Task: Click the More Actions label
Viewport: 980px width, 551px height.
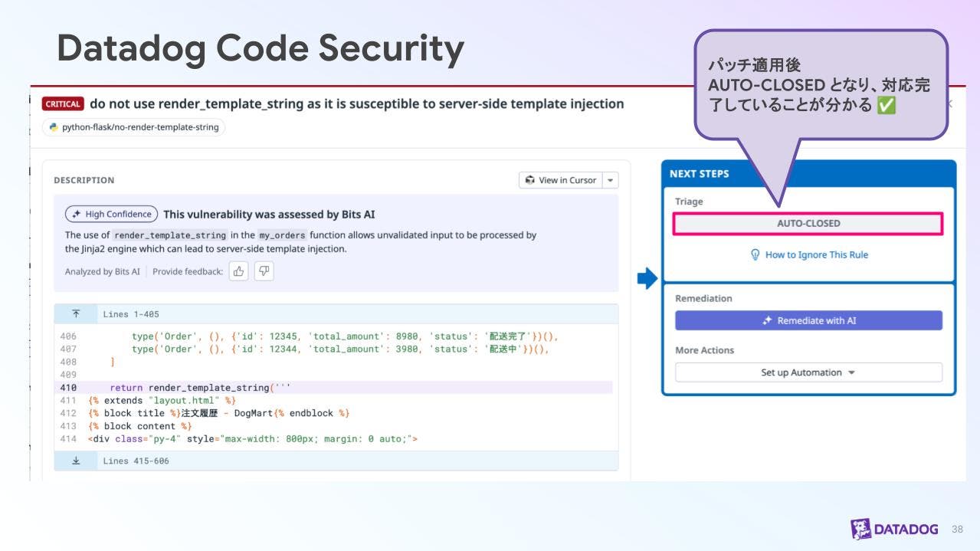Action: click(x=704, y=350)
